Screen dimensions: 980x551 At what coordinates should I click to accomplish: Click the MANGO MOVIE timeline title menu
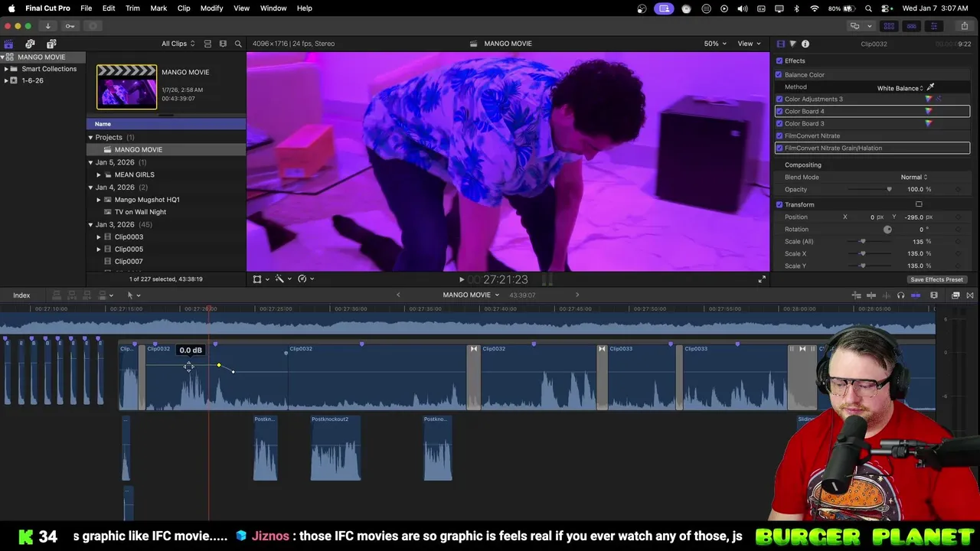pyautogui.click(x=471, y=295)
